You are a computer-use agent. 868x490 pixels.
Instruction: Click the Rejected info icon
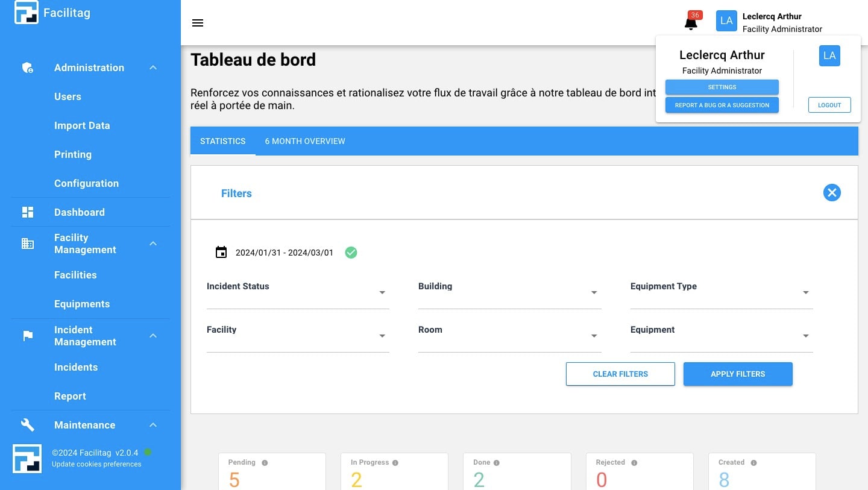tap(634, 463)
